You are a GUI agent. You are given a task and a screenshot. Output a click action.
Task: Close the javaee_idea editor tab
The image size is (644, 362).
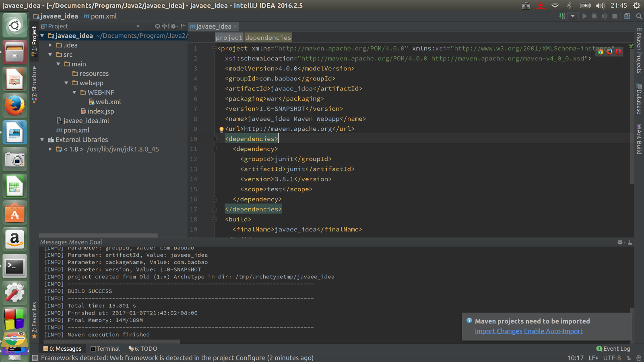235,27
